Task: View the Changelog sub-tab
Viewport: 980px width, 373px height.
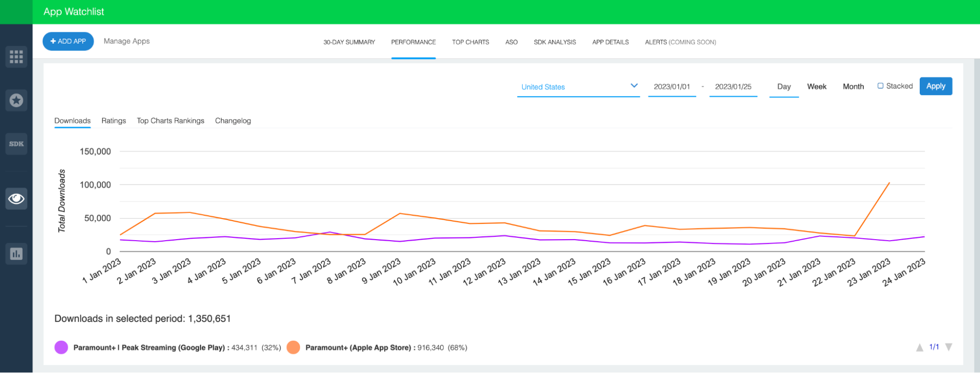Action: pyautogui.click(x=233, y=121)
